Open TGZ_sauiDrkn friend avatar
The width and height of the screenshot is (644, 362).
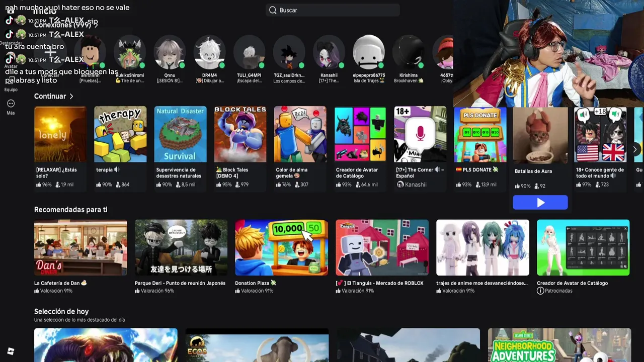coord(289,52)
